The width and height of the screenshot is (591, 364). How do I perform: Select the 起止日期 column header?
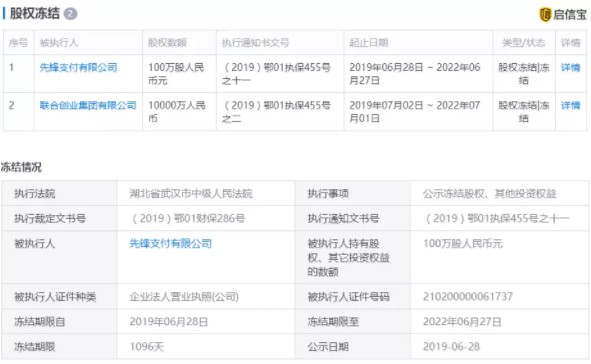pyautogui.click(x=369, y=43)
